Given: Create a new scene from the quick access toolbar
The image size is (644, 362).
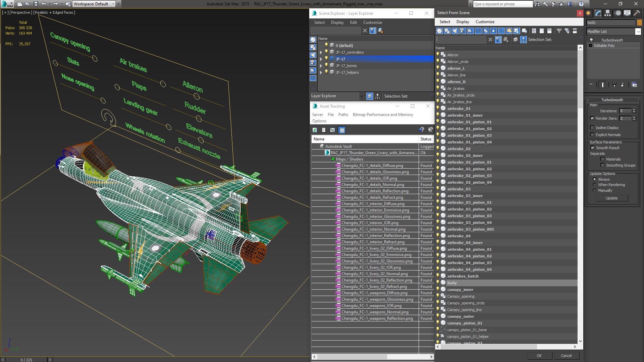Looking at the screenshot, I should [x=20, y=4].
